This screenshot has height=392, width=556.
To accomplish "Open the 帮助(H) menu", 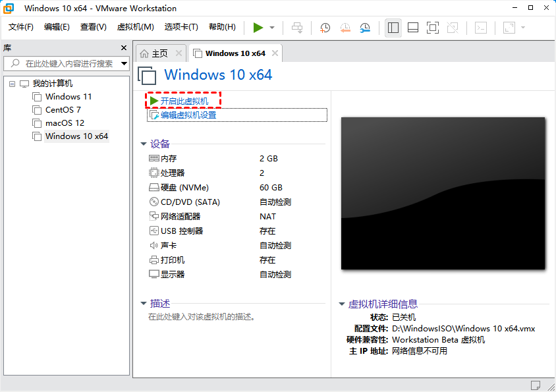I will click(x=222, y=27).
